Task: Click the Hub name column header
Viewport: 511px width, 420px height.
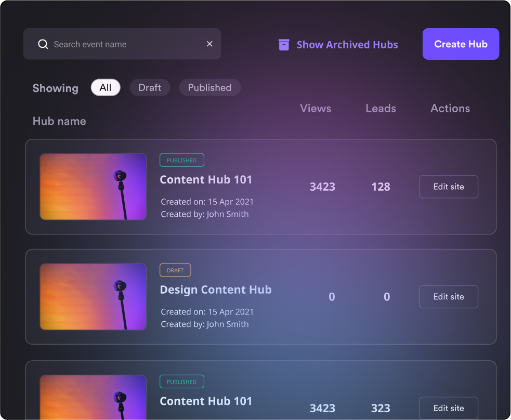Action: click(59, 121)
